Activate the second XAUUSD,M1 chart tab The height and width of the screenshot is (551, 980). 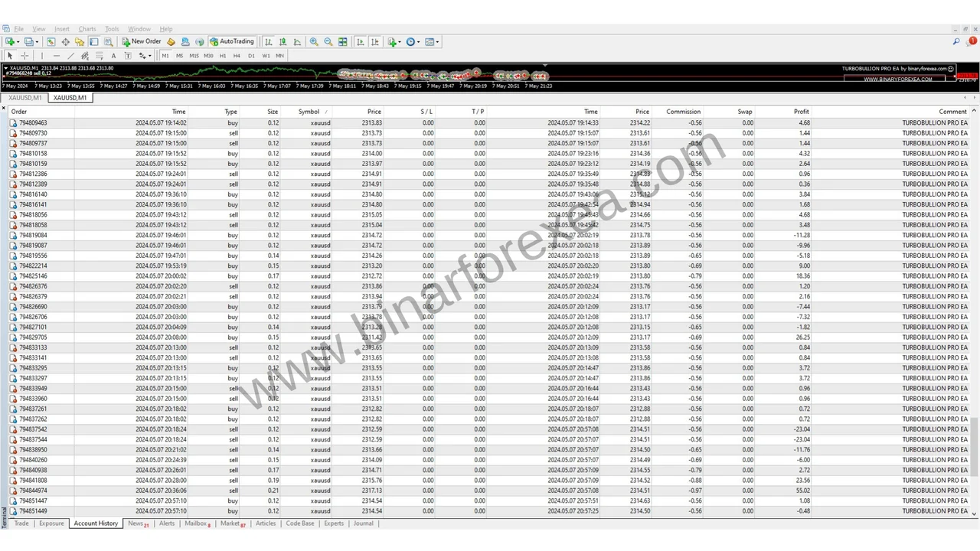[70, 98]
